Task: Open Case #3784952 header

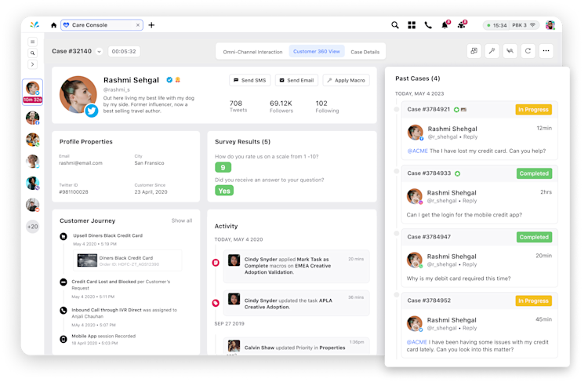Action: 479,300
